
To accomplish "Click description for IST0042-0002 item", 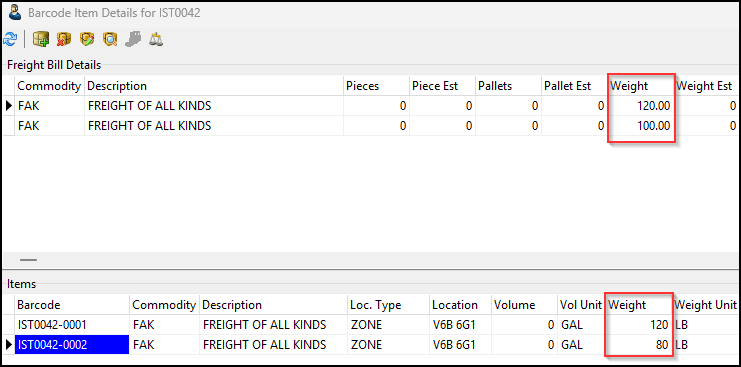I will pyautogui.click(x=273, y=344).
